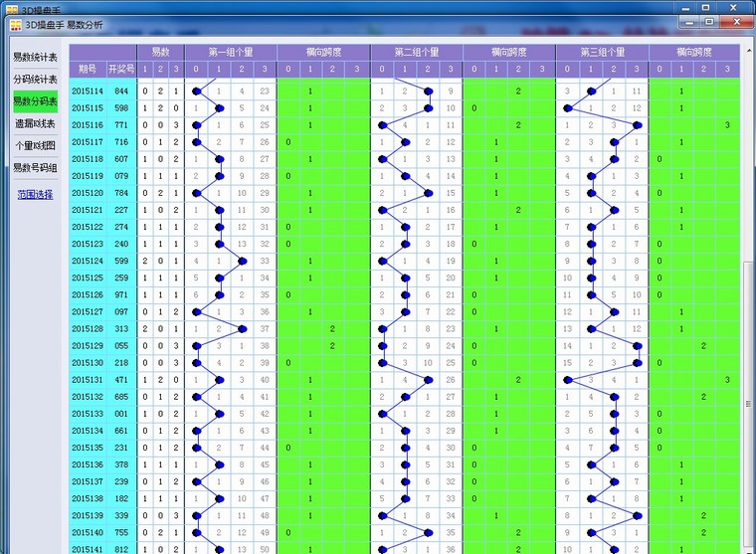Select the highlighted 易数分码表 tab
The image size is (756, 554).
(x=35, y=101)
